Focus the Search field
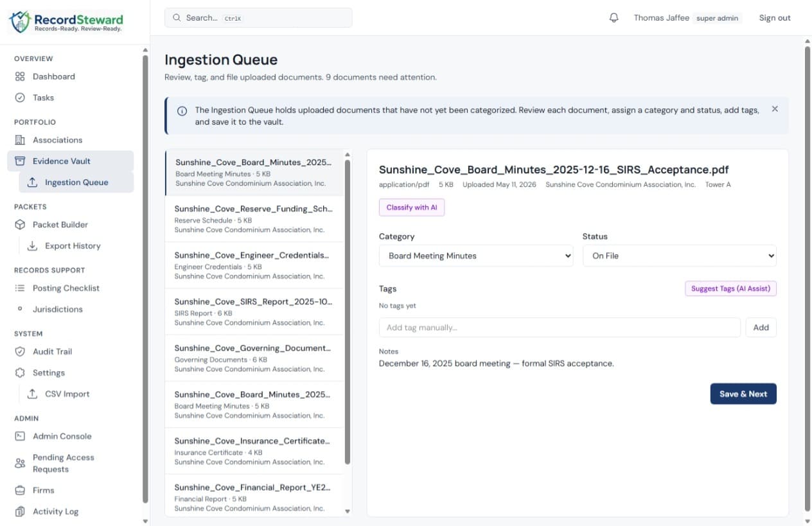 click(x=258, y=18)
